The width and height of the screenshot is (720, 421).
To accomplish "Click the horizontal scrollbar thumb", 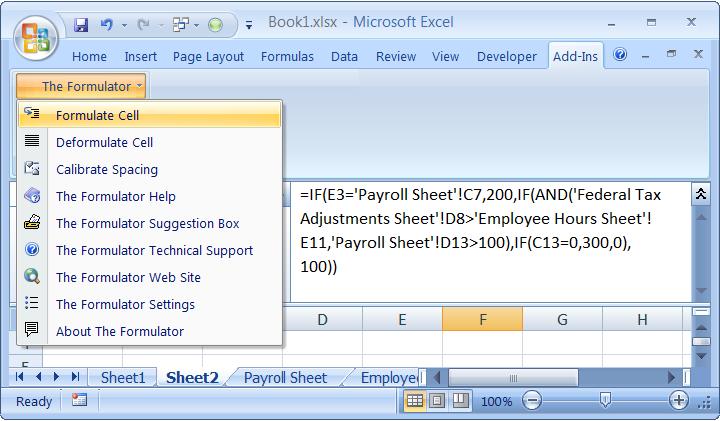I will point(513,378).
